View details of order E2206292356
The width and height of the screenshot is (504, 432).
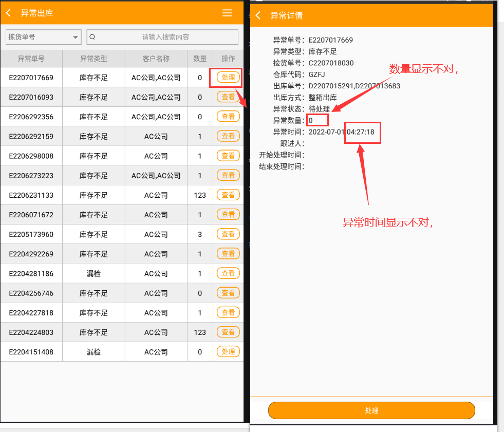[x=228, y=117]
